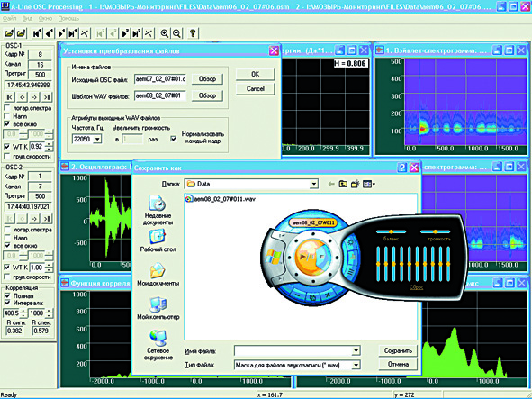Enable OSC-2 Hann window checkbox
Screen dimensions: 532x399
pos(7,238)
